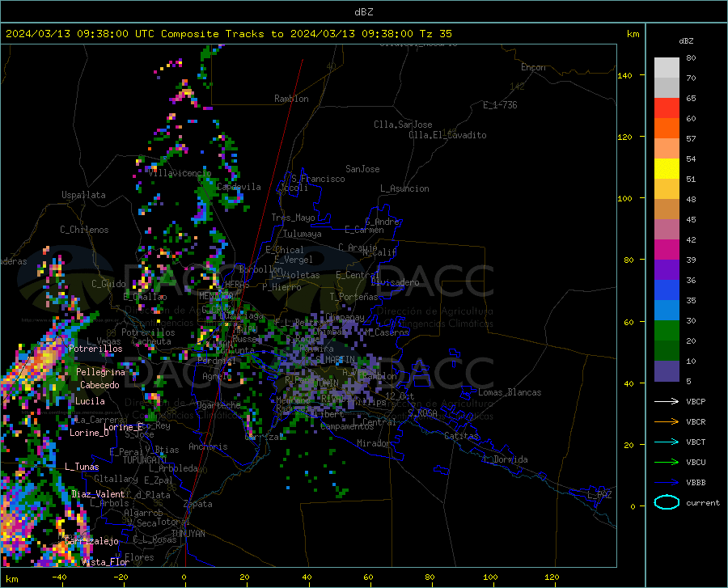Viewport: 728px width, 588px height.
Task: Click the cyan 'current' ellipse legend icon
Action: pos(667,502)
